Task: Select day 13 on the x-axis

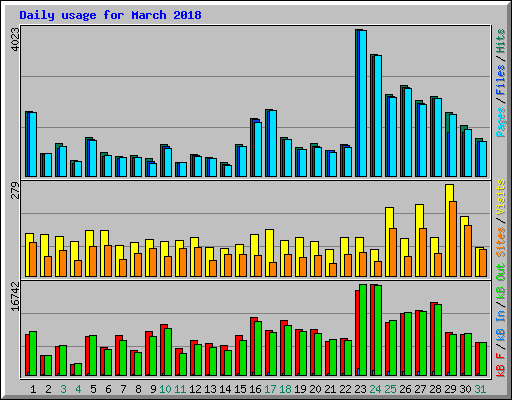Action: [210, 389]
